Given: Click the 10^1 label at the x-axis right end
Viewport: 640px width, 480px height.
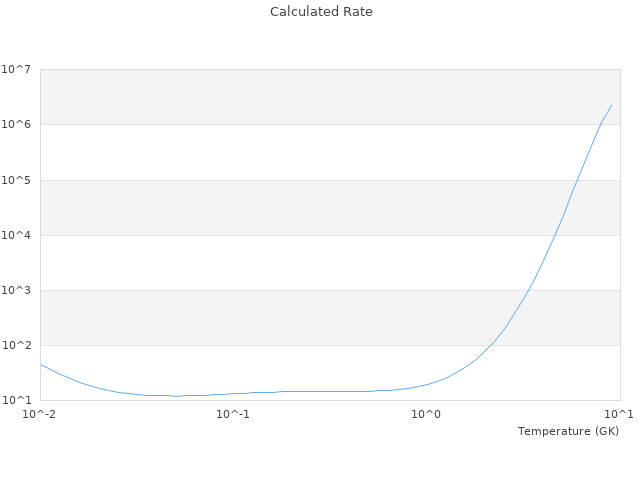Looking at the screenshot, I should tap(619, 414).
